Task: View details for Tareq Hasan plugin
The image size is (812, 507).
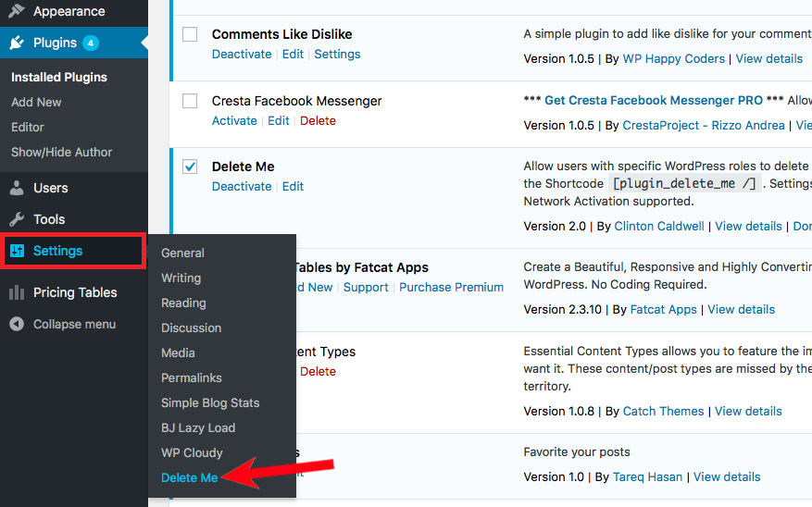Action: (727, 477)
